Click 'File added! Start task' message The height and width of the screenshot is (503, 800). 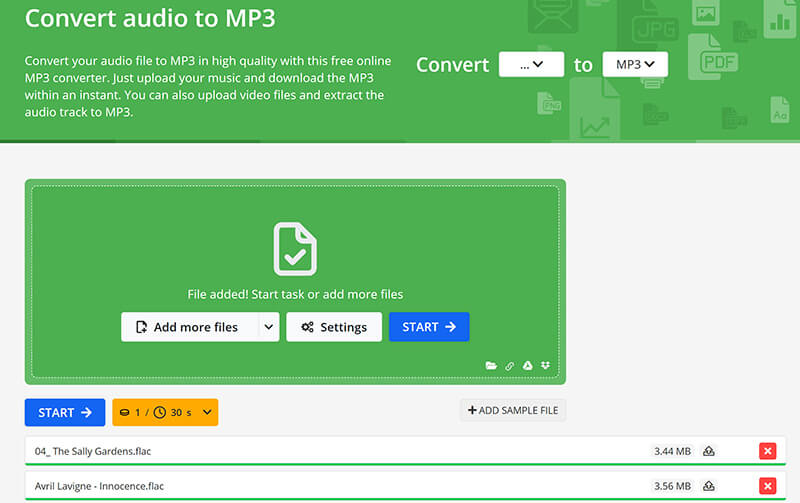pyautogui.click(x=295, y=294)
